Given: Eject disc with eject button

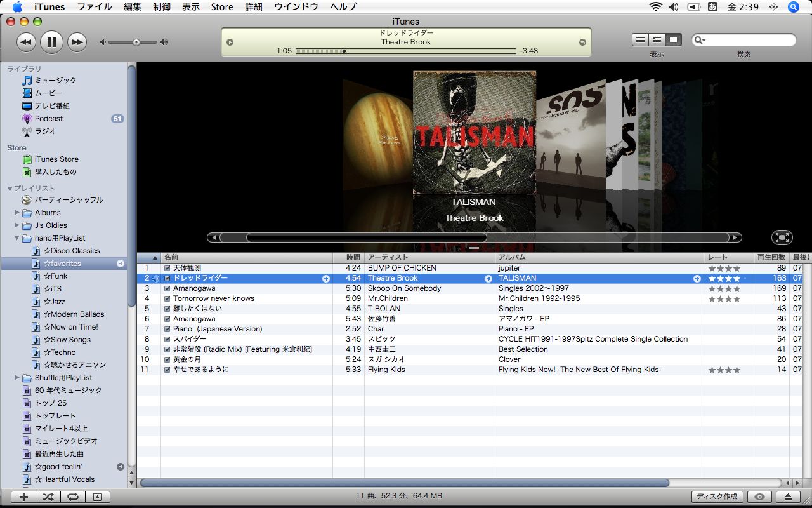Looking at the screenshot, I should coord(788,497).
